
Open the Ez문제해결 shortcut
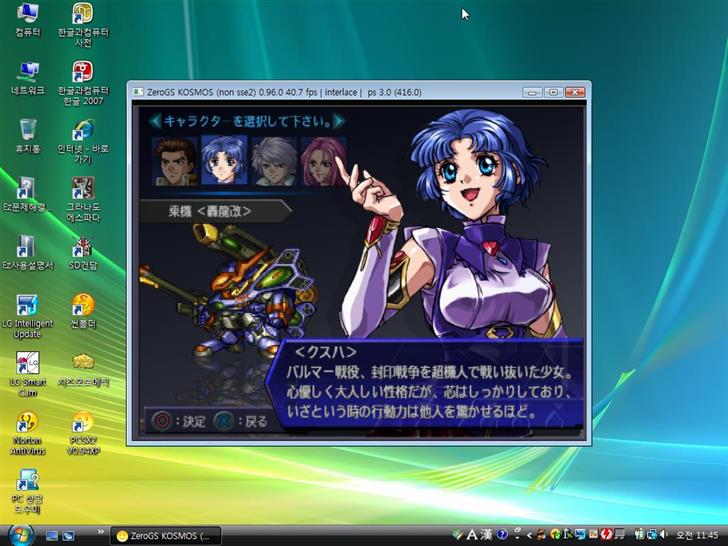[26, 195]
